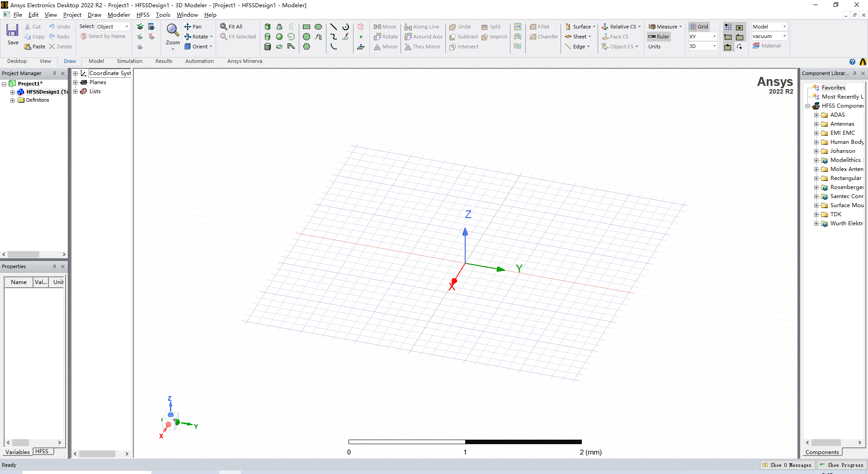
Task: Select the Favorites item in Component Libraries
Action: pos(833,88)
